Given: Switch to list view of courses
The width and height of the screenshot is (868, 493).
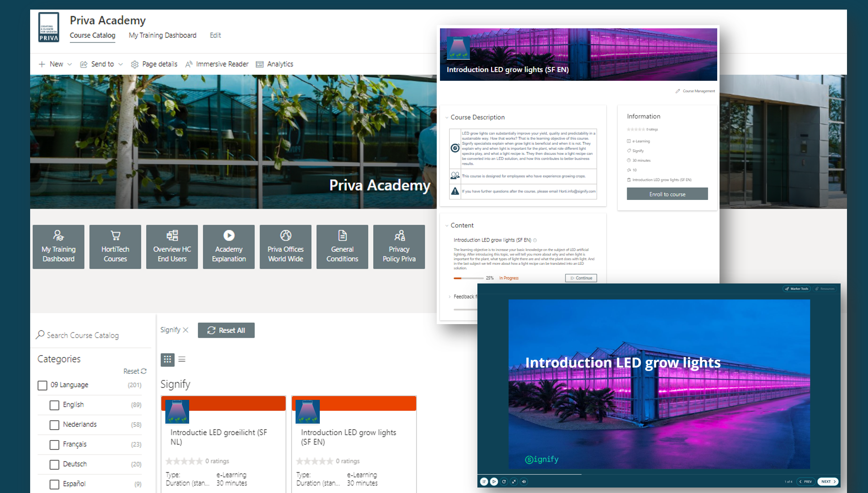Looking at the screenshot, I should tap(182, 359).
